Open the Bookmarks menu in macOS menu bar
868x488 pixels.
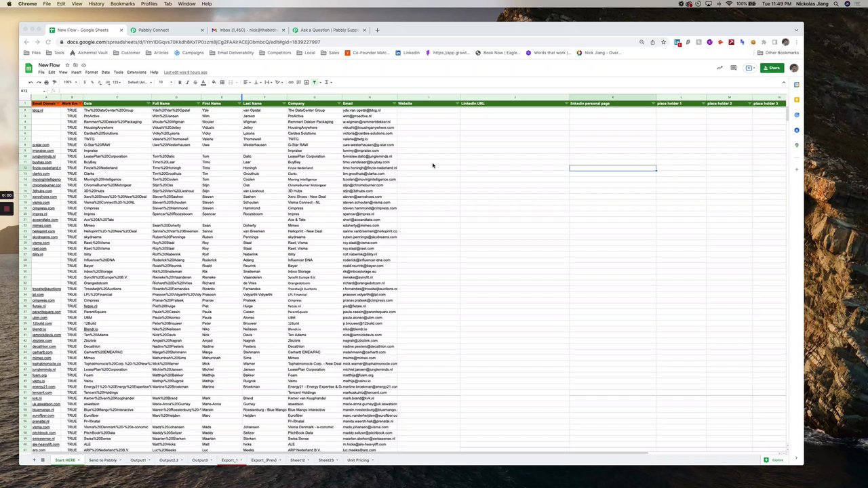(123, 4)
